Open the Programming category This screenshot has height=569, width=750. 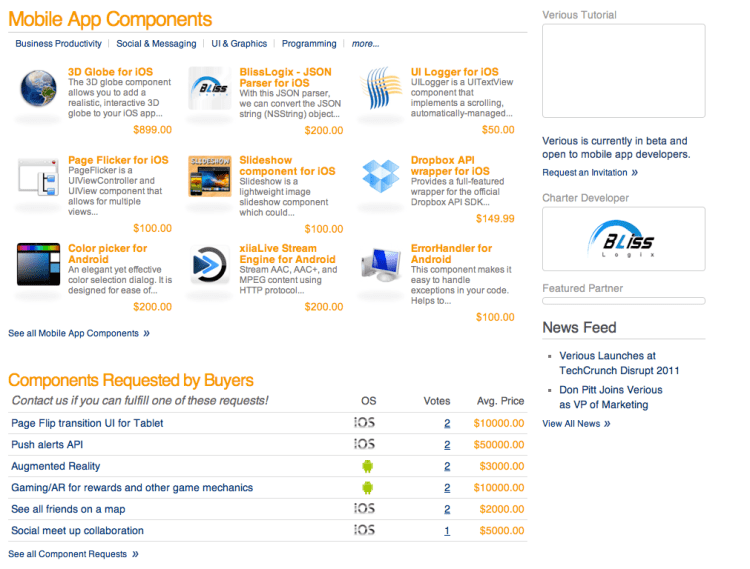(x=309, y=44)
